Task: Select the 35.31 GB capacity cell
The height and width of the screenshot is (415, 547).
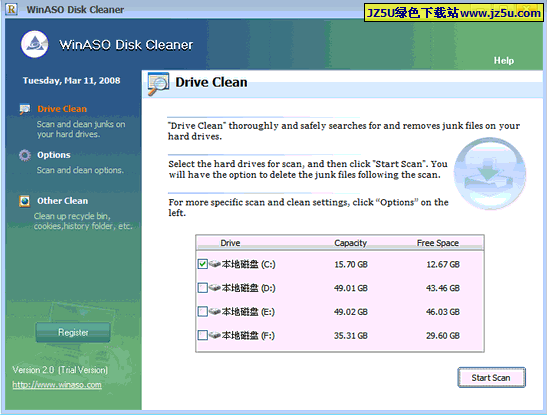Action: point(351,335)
